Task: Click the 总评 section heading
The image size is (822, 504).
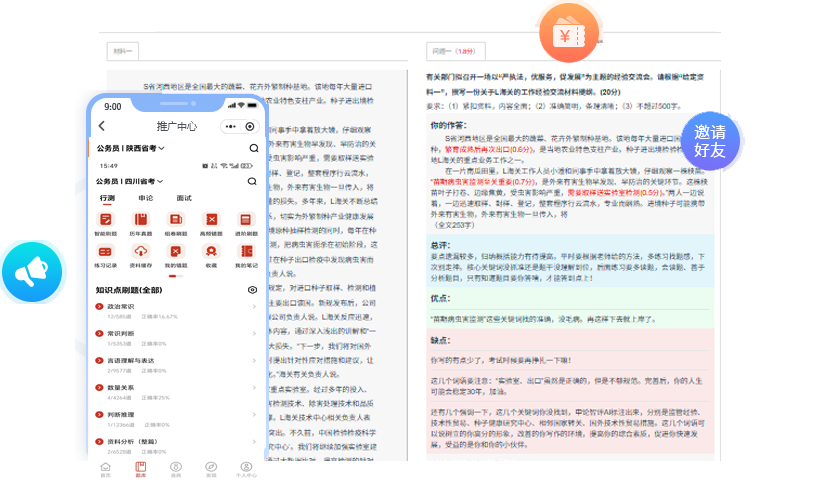Action: pyautogui.click(x=440, y=245)
